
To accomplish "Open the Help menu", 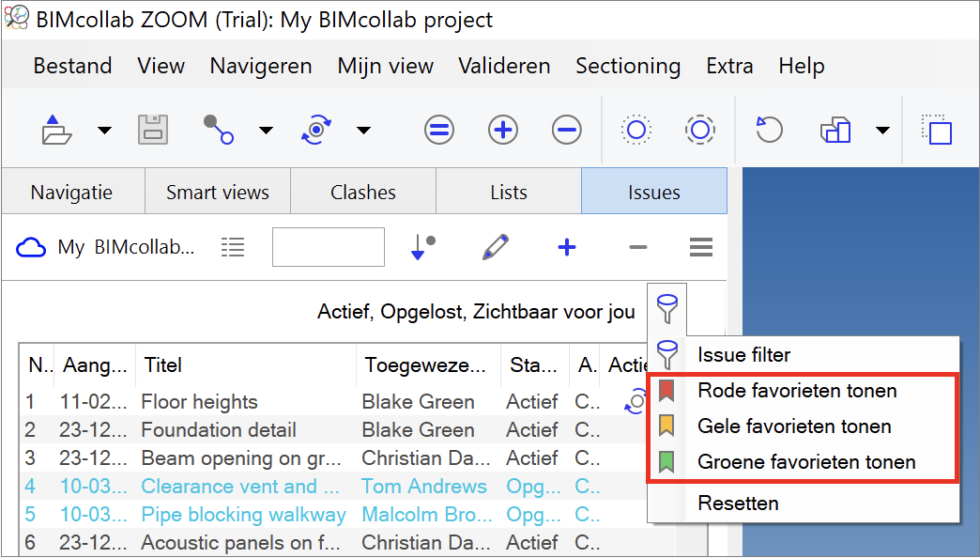I will click(x=802, y=66).
